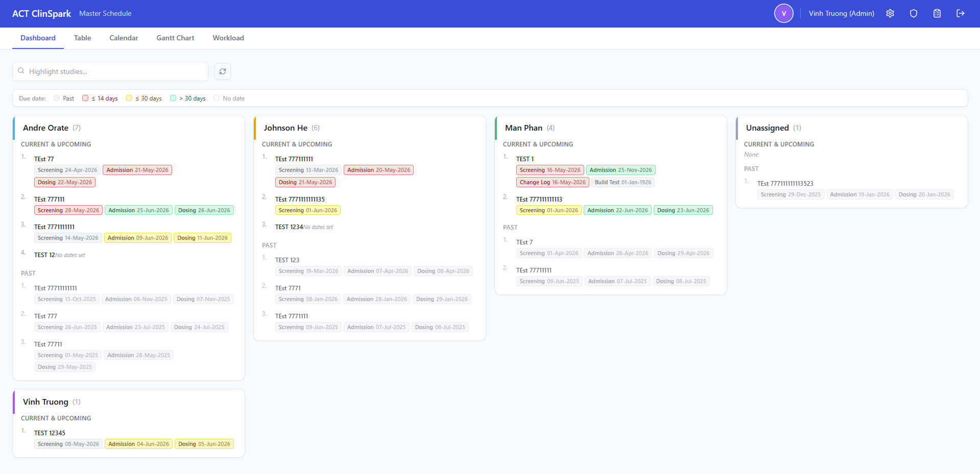Screen dimensions: 980x474
Task: Click Screening 29-Dec-2025 in Unassigned
Action: (x=791, y=194)
